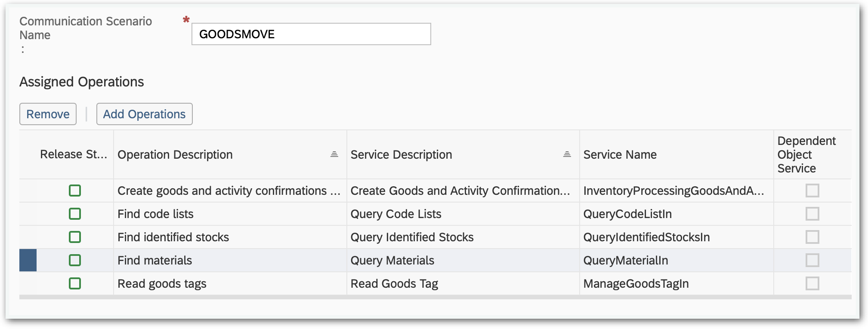Tick Dependent Object Service for QueryIdentifiedStocksIn
868x329 pixels.
tap(812, 237)
